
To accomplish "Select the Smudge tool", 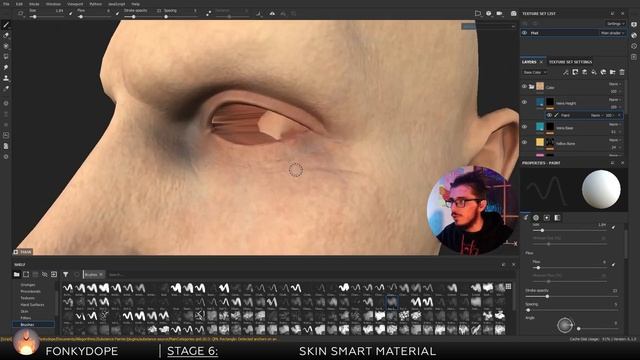I will pos(6,67).
